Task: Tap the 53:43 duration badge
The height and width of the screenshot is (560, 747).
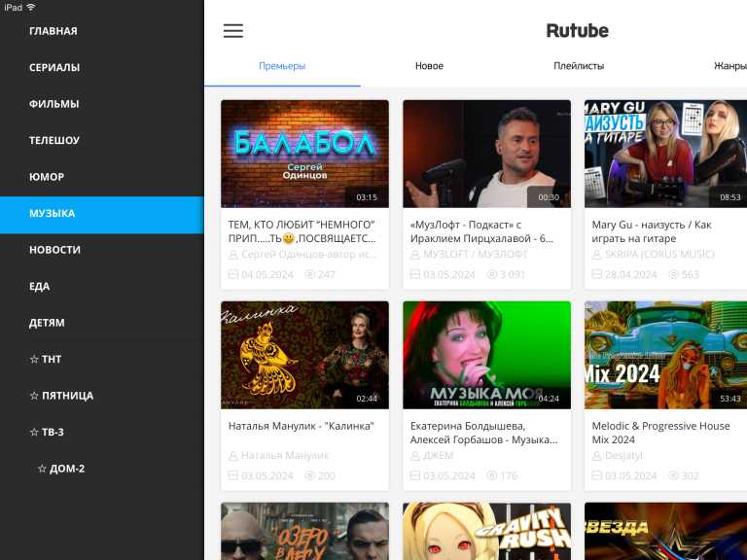Action: [730, 399]
